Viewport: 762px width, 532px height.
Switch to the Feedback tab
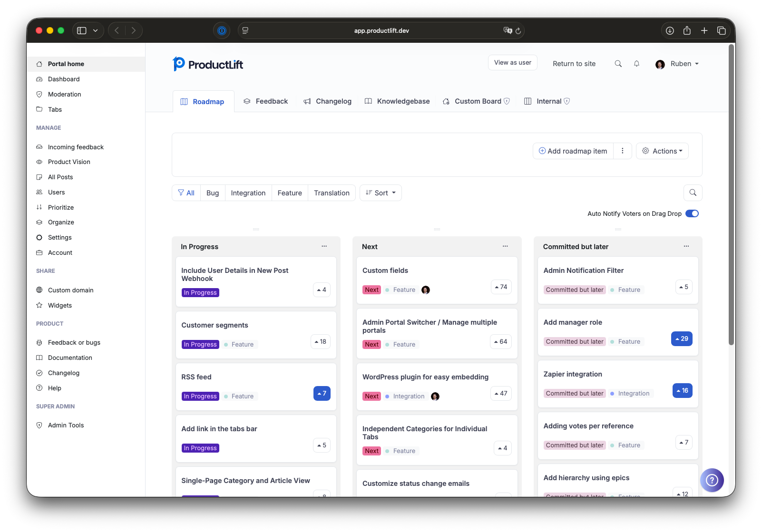pos(265,101)
